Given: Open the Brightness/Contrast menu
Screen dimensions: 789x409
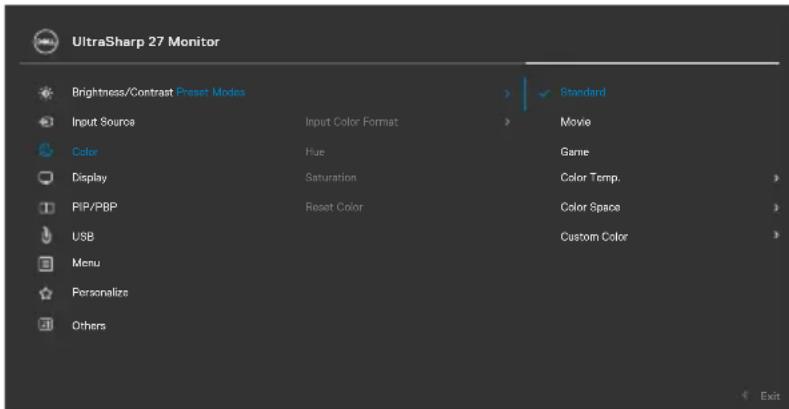Looking at the screenshot, I should point(122,93).
